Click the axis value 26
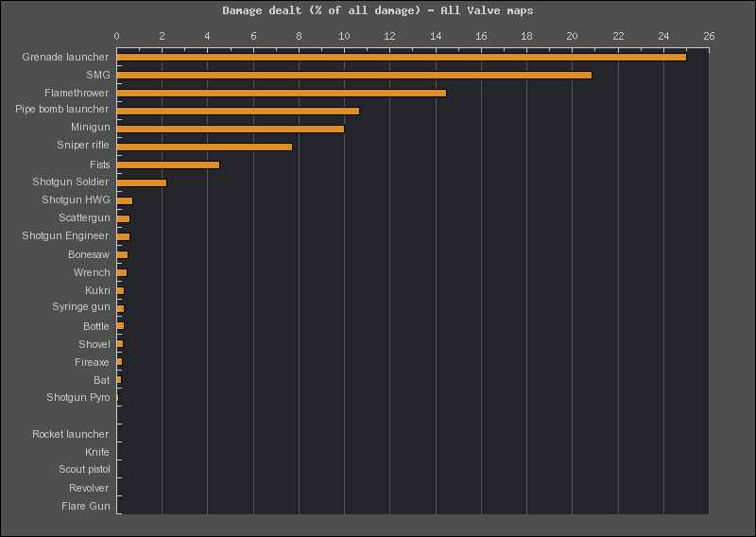Image resolution: width=756 pixels, height=537 pixels. 709,36
